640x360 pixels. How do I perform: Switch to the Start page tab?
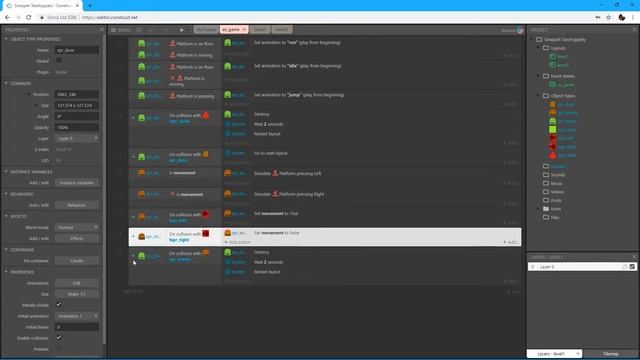[206, 29]
